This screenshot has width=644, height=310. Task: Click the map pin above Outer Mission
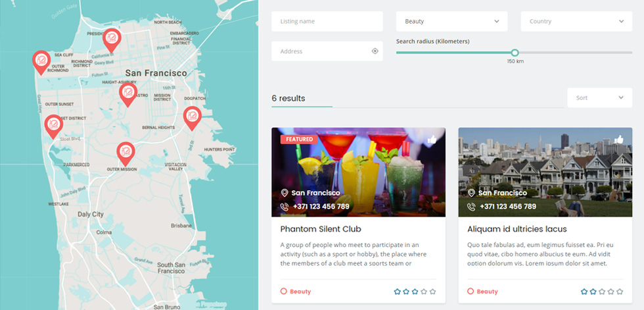126,153
